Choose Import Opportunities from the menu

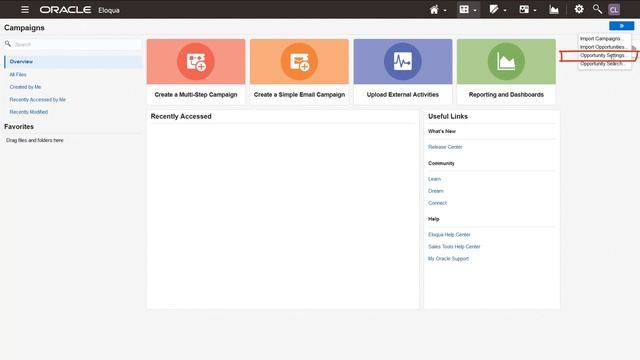(602, 47)
